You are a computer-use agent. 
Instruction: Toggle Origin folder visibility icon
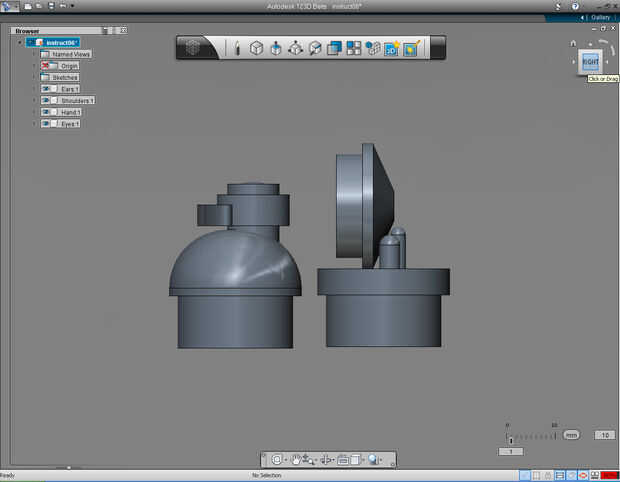click(x=46, y=66)
